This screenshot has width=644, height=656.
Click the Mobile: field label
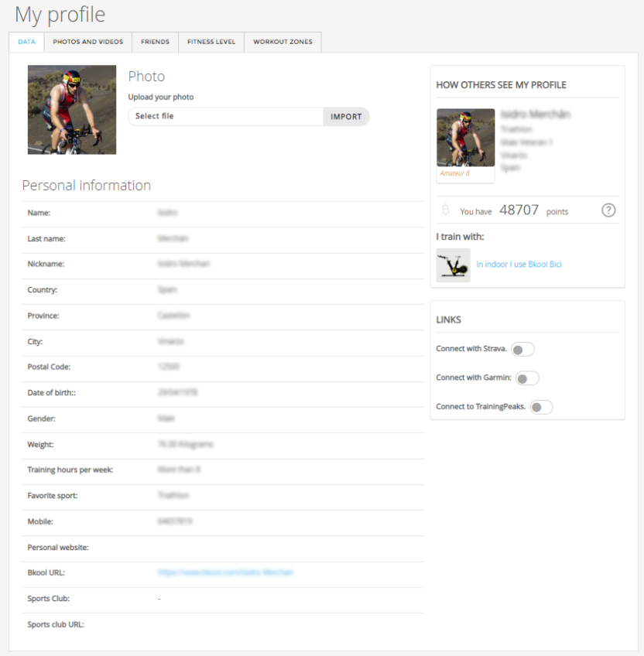coord(40,521)
